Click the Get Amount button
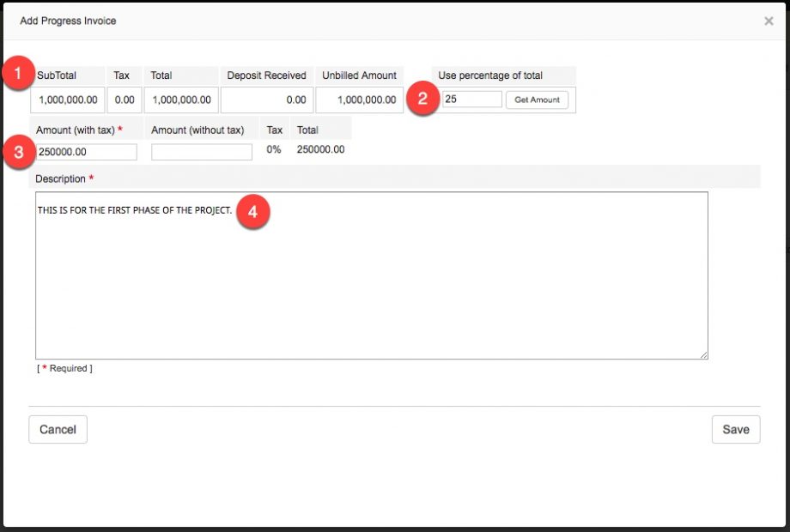The image size is (790, 532). [x=538, y=99]
